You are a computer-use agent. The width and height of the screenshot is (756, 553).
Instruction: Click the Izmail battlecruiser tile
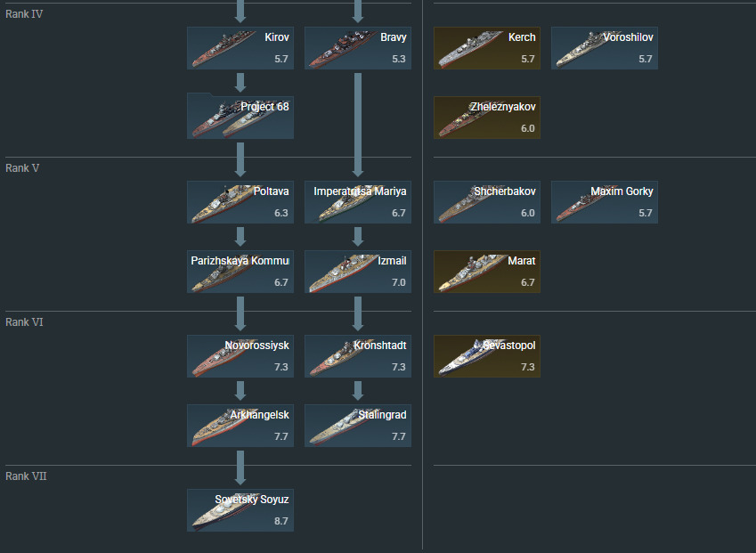click(358, 272)
